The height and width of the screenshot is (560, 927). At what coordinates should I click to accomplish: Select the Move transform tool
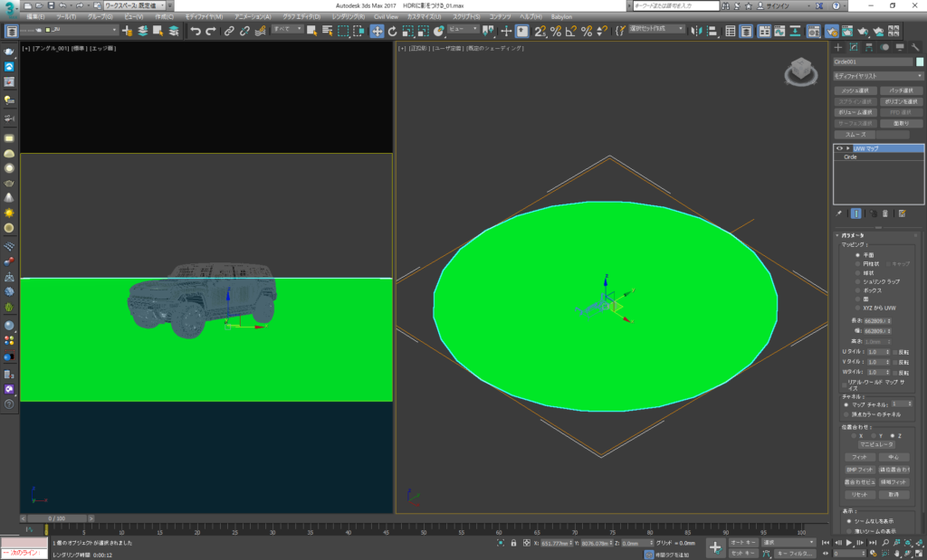pyautogui.click(x=376, y=31)
